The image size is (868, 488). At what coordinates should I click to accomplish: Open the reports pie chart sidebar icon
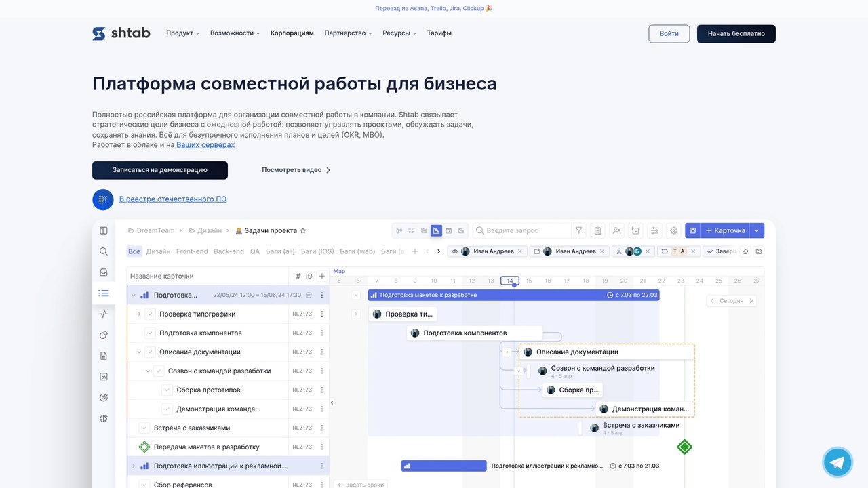[x=103, y=335]
